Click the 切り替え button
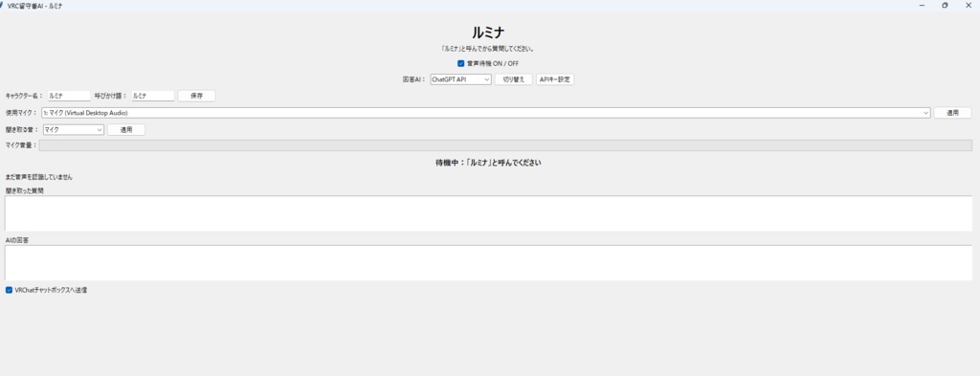 click(514, 79)
